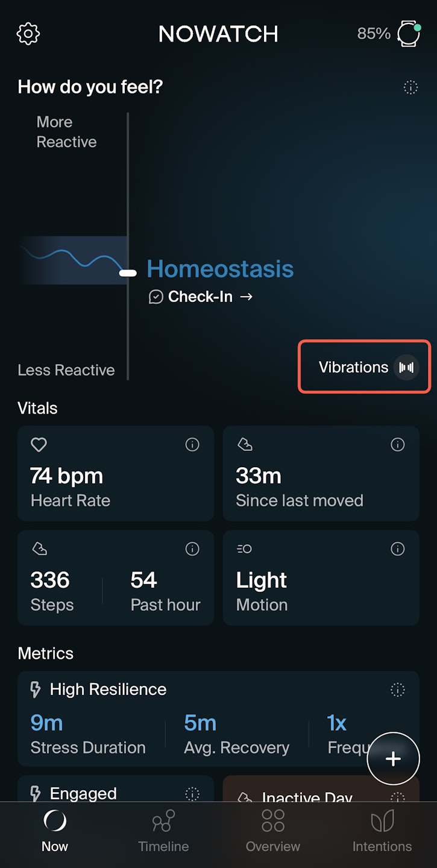Tap the Heart Rate info icon
This screenshot has height=868, width=437.
point(192,445)
